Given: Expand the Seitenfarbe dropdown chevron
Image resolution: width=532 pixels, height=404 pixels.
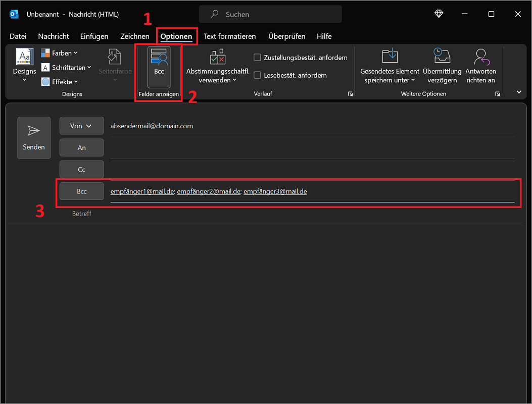Looking at the screenshot, I should pyautogui.click(x=115, y=80).
